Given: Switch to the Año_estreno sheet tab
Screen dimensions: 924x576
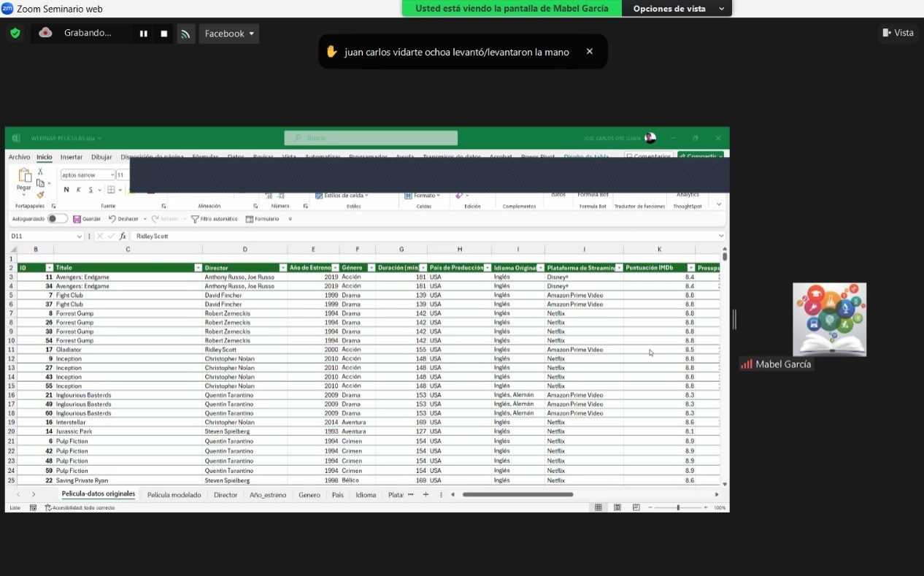Looking at the screenshot, I should tap(268, 495).
